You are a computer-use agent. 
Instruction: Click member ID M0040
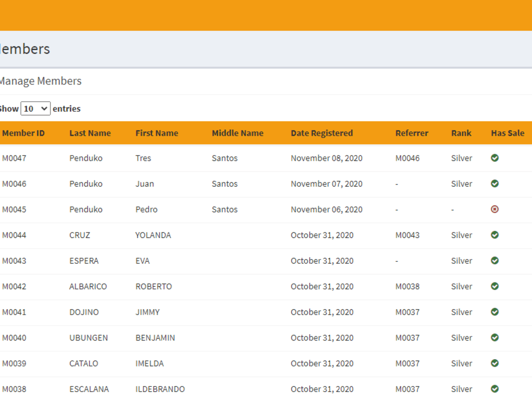[14, 338]
